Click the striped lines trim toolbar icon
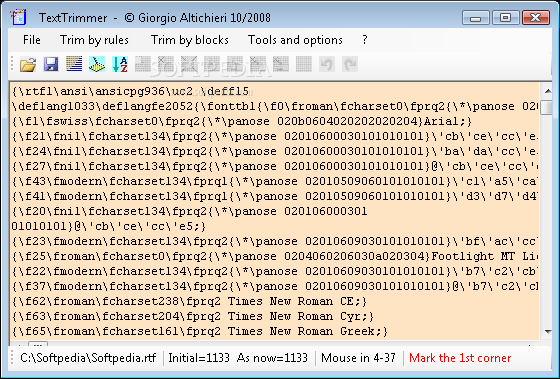Image resolution: width=560 pixels, height=379 pixels. [74, 64]
